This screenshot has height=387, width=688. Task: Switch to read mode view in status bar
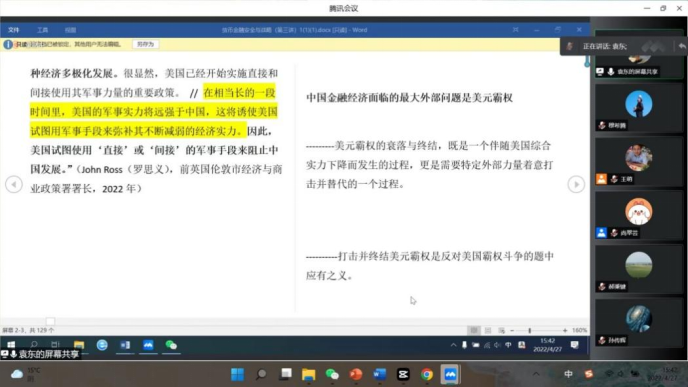(474, 330)
